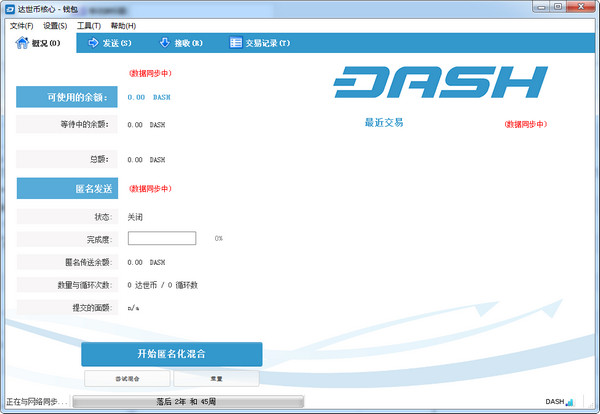Click the red 数据同步中 warning beside 匿名发送
Screen dimensions: 600x414
coord(150,188)
